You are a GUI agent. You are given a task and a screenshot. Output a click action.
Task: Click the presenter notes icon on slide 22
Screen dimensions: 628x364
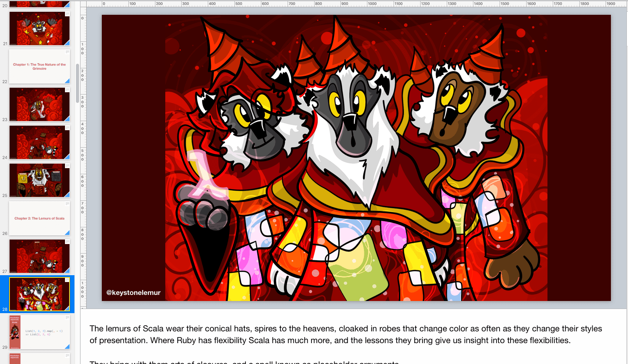[x=67, y=52]
